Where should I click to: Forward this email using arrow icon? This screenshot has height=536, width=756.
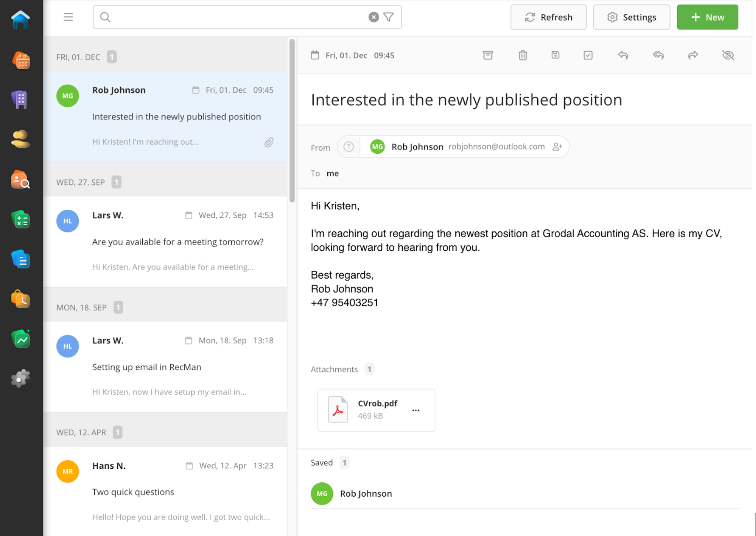tap(692, 55)
